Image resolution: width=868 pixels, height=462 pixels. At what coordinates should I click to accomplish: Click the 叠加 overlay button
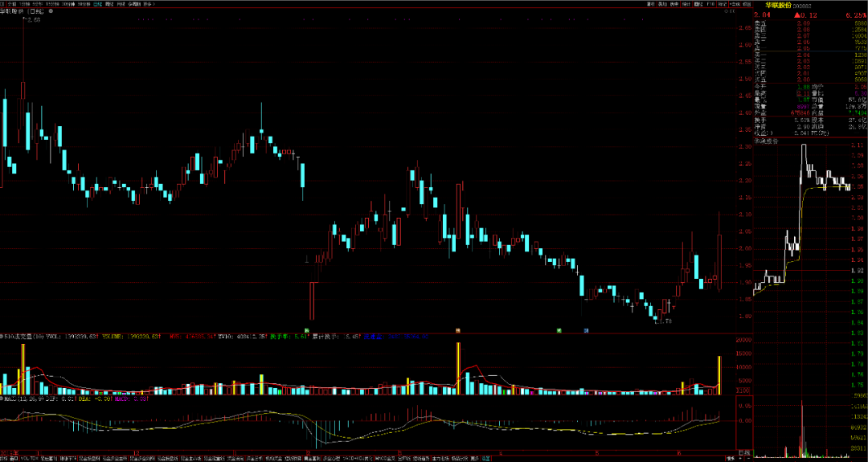coord(662,4)
